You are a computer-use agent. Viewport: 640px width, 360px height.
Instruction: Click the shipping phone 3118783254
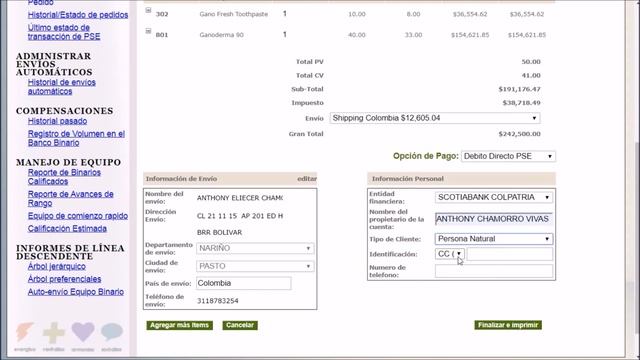(x=218, y=301)
